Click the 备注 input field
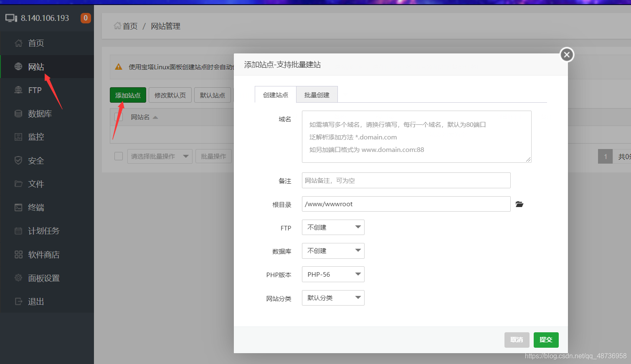 (x=406, y=180)
